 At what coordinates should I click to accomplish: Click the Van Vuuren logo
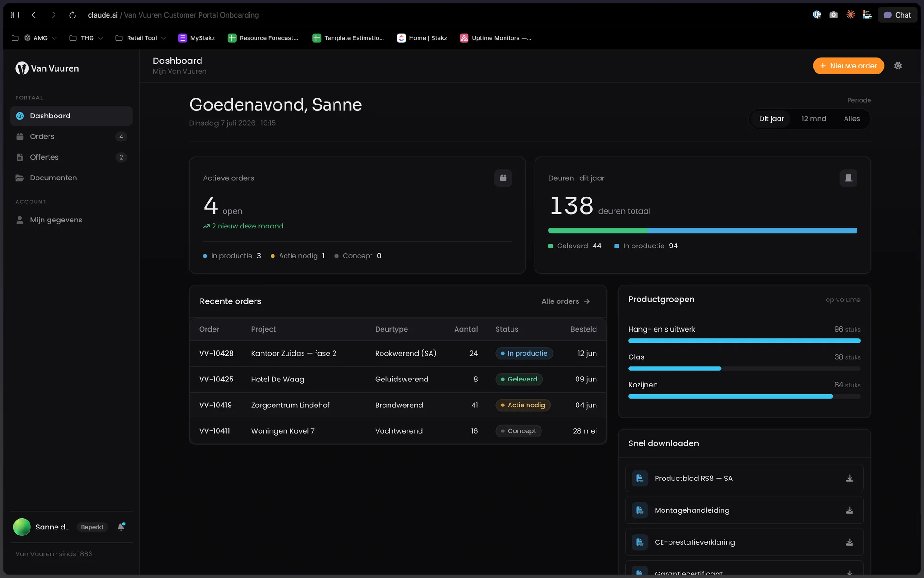tap(47, 68)
